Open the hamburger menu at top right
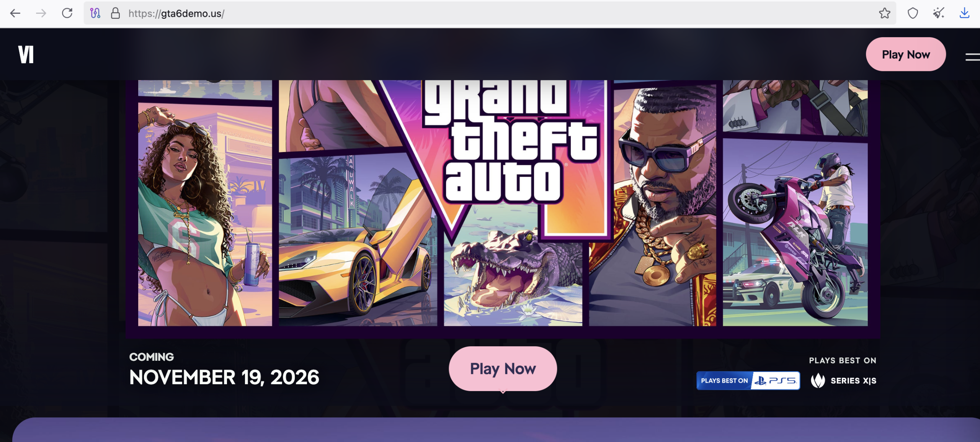Screen dimensions: 980x442 click(972, 57)
